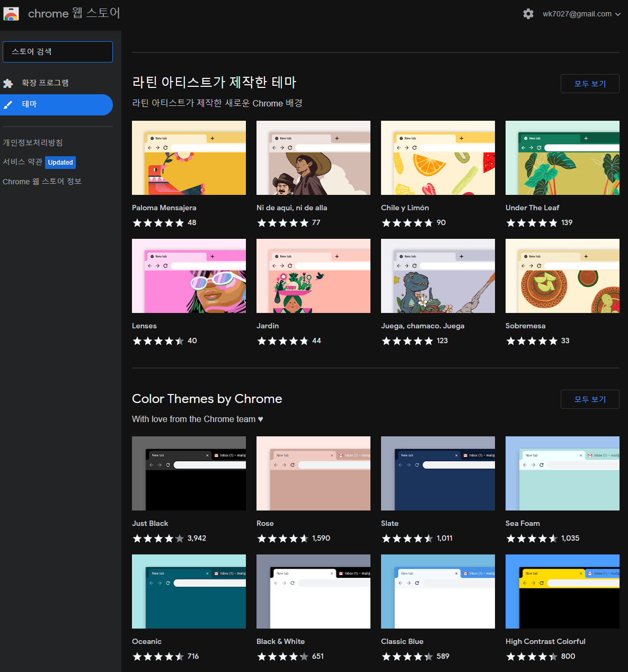The width and height of the screenshot is (628, 672).
Task: Click Ni de aqui, ni de alla title
Action: 292,208
